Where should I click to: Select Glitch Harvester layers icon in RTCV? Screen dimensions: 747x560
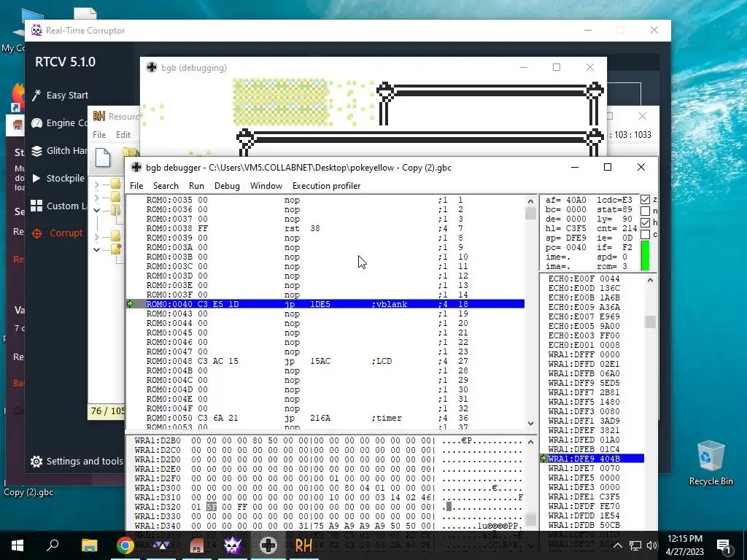[x=36, y=151]
